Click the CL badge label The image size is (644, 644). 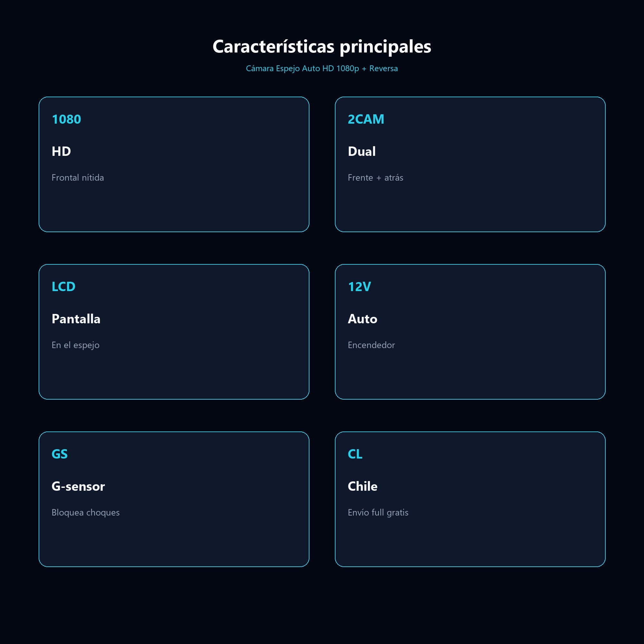point(355,454)
